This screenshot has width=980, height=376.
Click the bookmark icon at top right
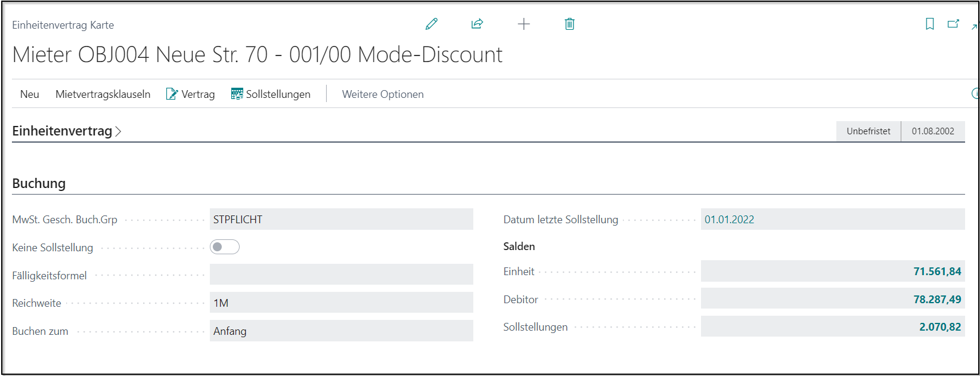[929, 24]
